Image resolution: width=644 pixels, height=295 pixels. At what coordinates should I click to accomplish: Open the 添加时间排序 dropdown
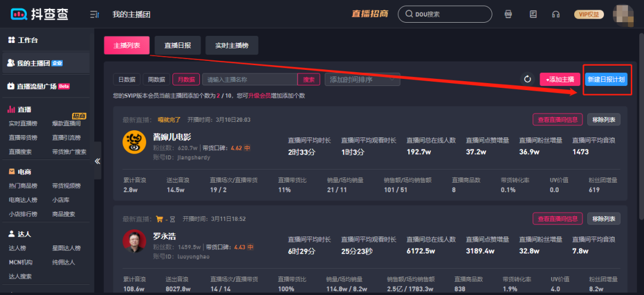(x=362, y=79)
